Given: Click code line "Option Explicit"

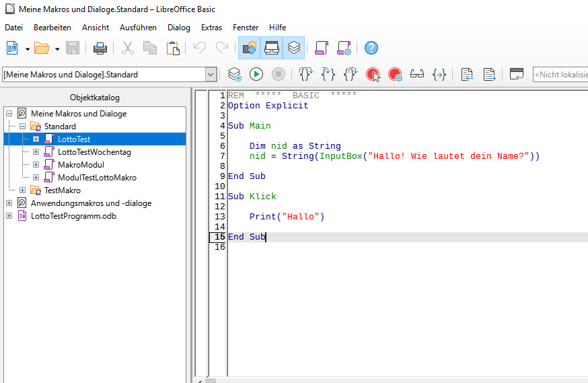Looking at the screenshot, I should 268,106.
